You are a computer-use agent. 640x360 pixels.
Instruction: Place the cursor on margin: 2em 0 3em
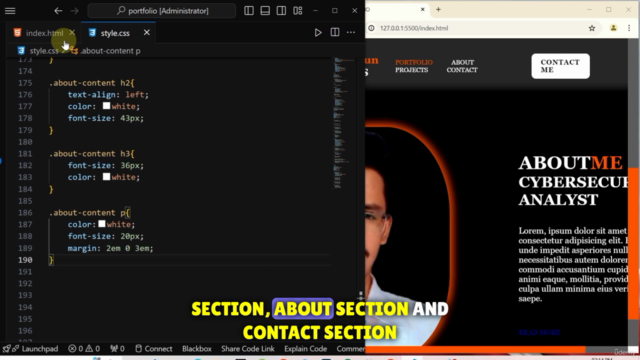pyautogui.click(x=110, y=248)
